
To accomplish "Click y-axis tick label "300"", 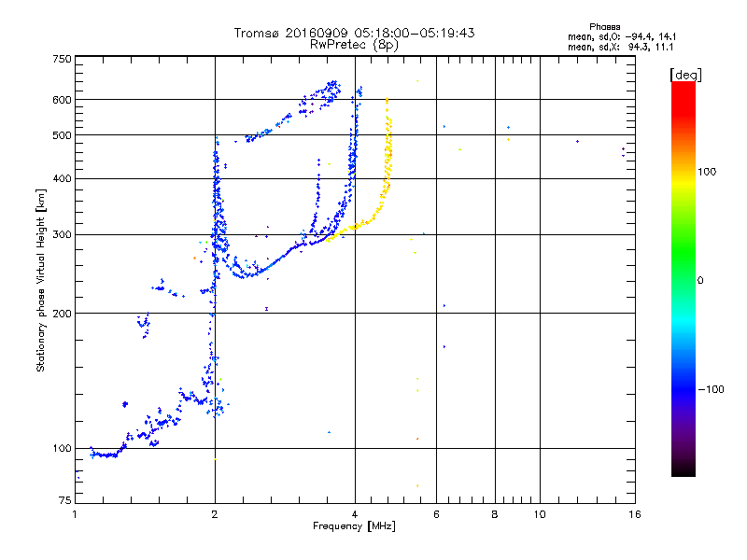I will click(x=62, y=235).
